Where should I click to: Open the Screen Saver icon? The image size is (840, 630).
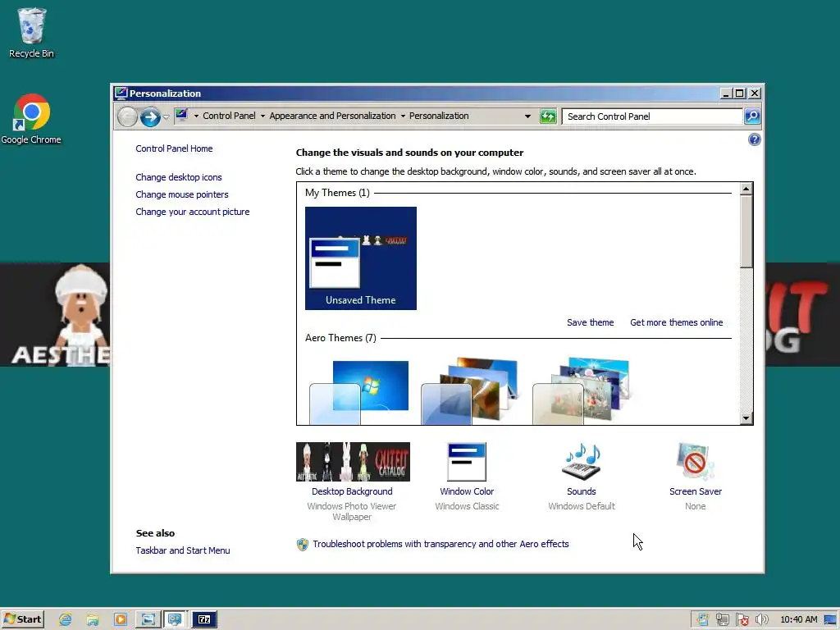pyautogui.click(x=695, y=462)
